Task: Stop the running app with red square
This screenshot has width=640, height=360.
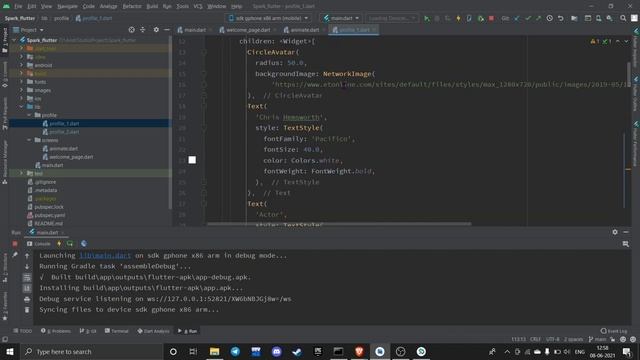Action: [491, 18]
